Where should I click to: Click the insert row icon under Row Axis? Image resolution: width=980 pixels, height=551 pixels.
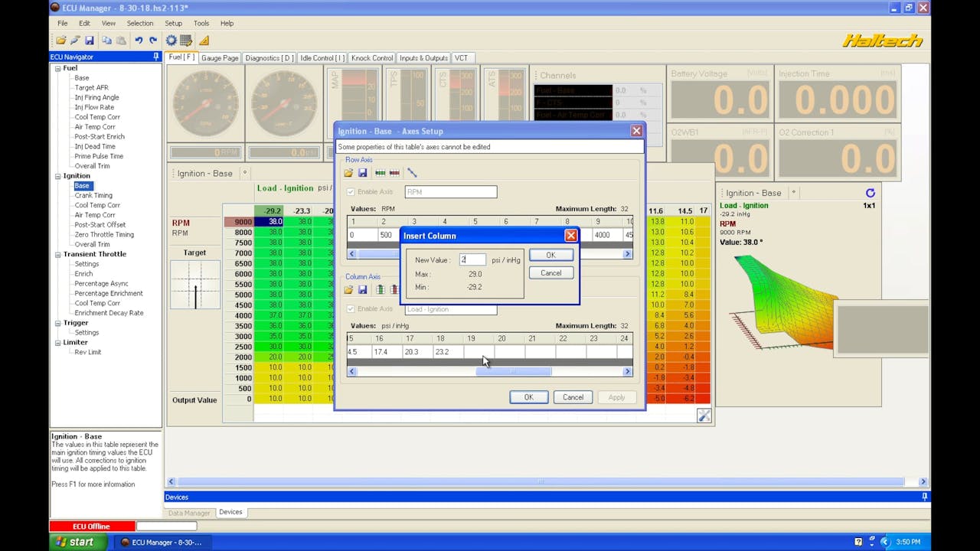(380, 173)
